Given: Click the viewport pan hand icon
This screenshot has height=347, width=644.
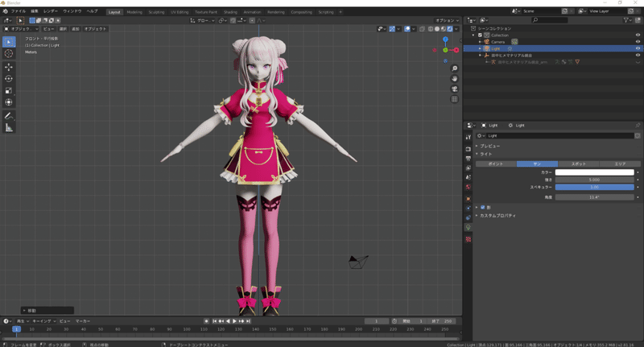Looking at the screenshot, I should (x=454, y=78).
